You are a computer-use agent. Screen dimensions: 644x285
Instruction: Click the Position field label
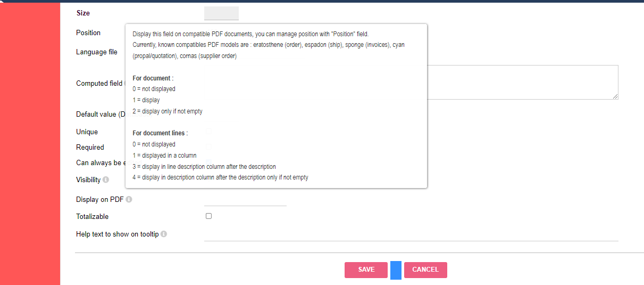point(88,33)
